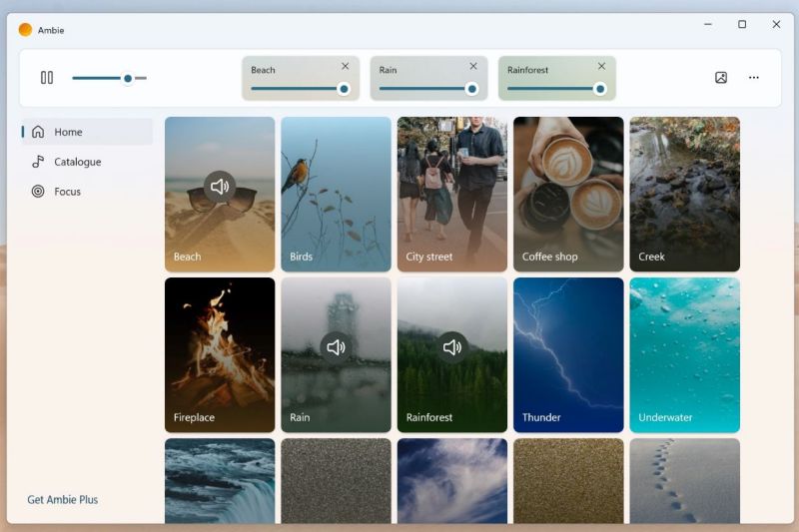Open the more options ellipsis menu
799x532 pixels.
click(754, 78)
